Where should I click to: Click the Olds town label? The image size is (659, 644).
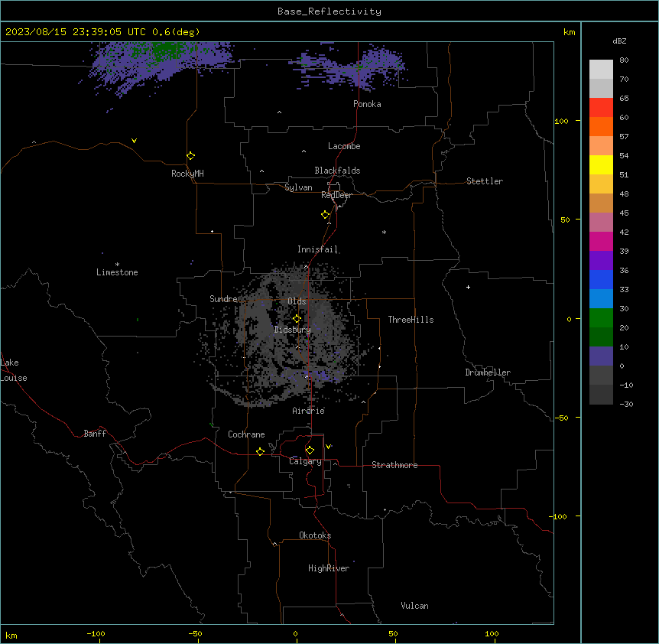click(297, 301)
